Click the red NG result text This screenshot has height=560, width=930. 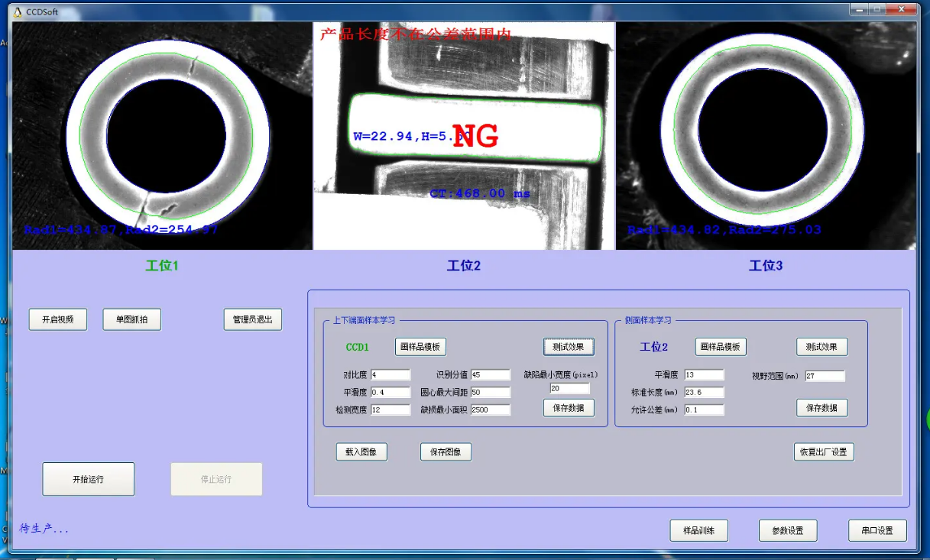point(475,136)
